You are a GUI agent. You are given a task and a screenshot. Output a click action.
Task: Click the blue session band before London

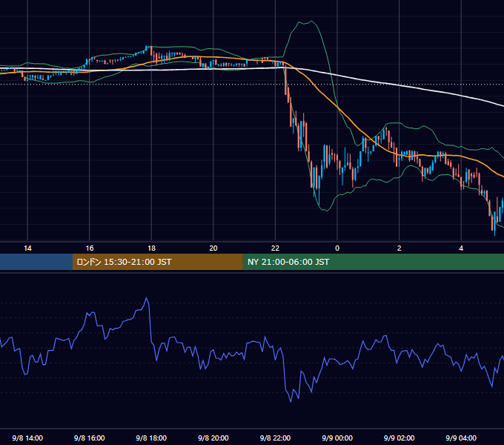coord(36,262)
